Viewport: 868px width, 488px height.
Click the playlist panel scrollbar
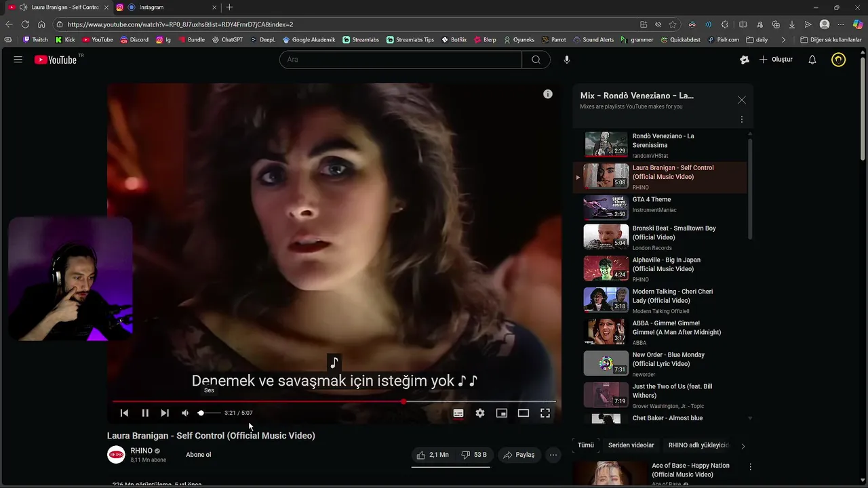tap(750, 188)
